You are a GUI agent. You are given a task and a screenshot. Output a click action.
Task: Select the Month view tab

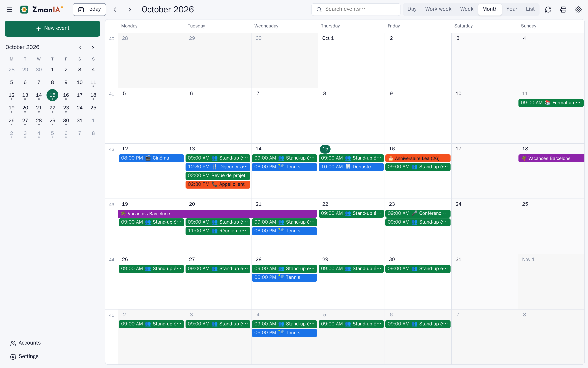pos(490,9)
